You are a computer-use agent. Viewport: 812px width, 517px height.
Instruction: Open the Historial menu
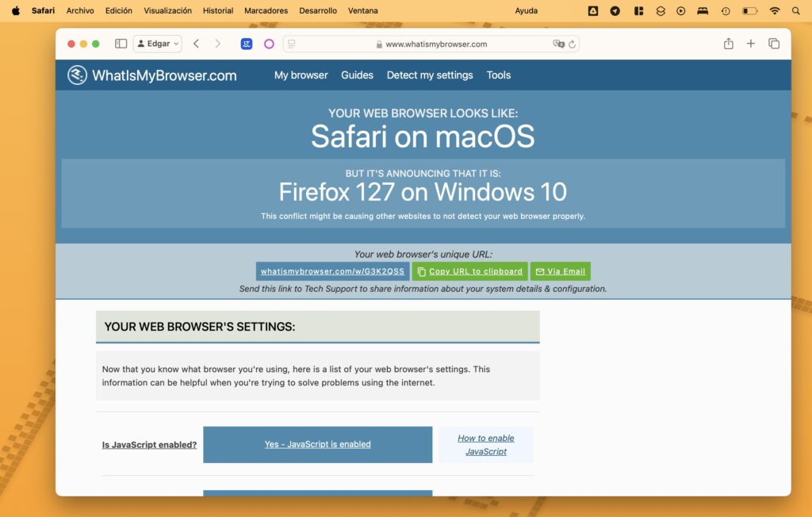click(x=218, y=10)
